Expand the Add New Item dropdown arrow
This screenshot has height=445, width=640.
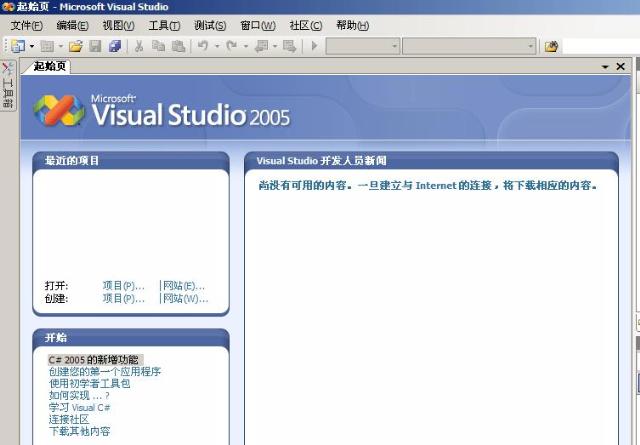[x=61, y=46]
